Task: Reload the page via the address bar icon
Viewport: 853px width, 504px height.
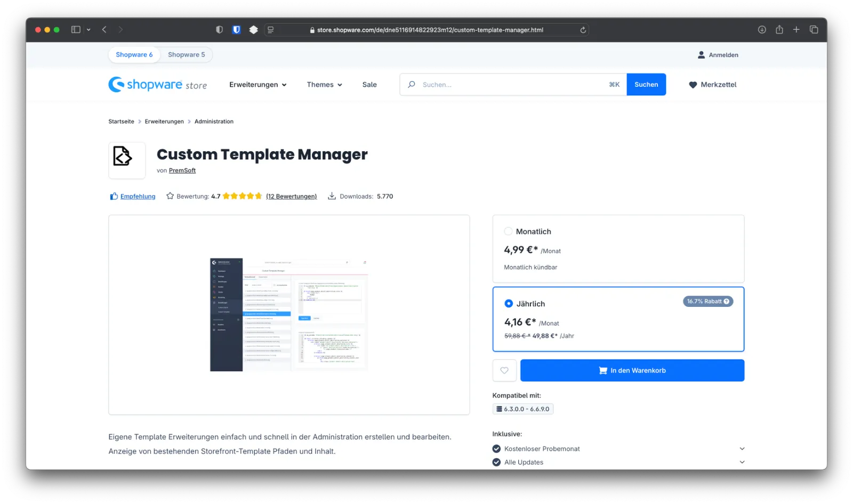Action: pos(583,30)
